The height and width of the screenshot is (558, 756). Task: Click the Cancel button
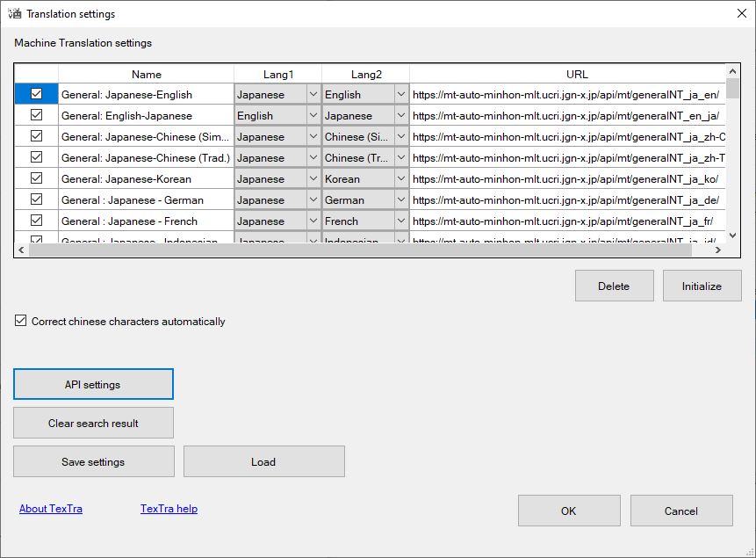tap(681, 511)
